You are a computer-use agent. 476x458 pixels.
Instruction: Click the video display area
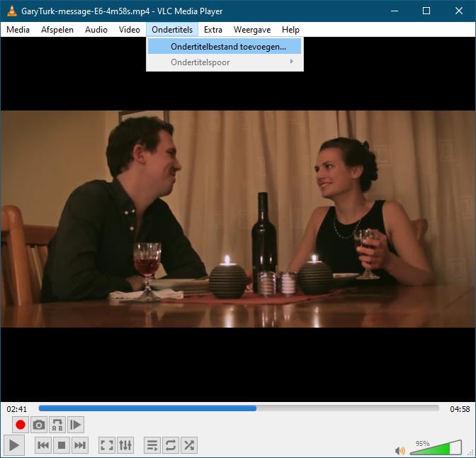click(x=238, y=219)
